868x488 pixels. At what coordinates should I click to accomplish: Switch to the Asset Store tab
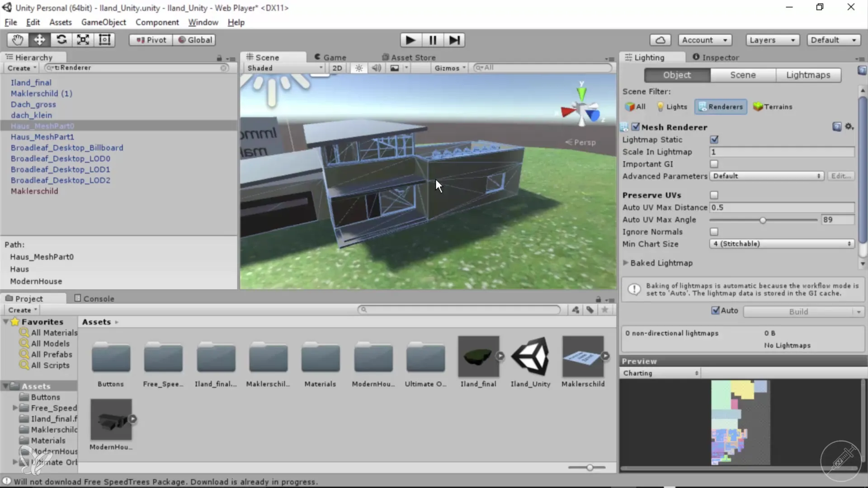[x=409, y=57]
